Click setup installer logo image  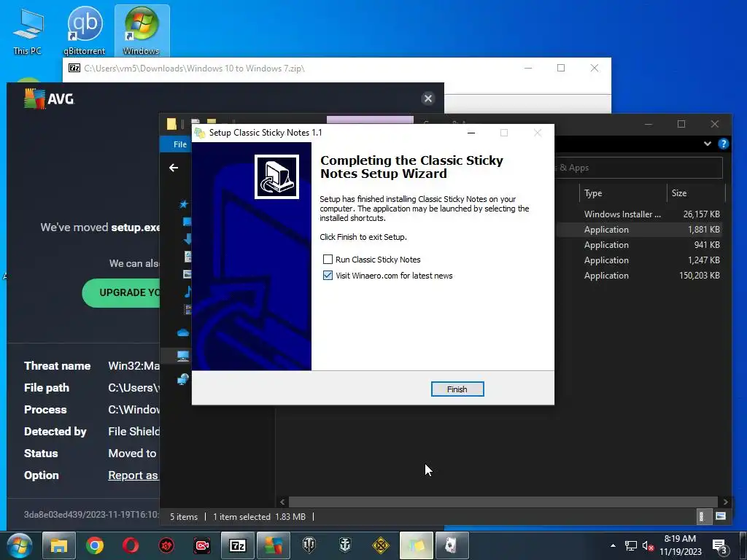coord(276,176)
